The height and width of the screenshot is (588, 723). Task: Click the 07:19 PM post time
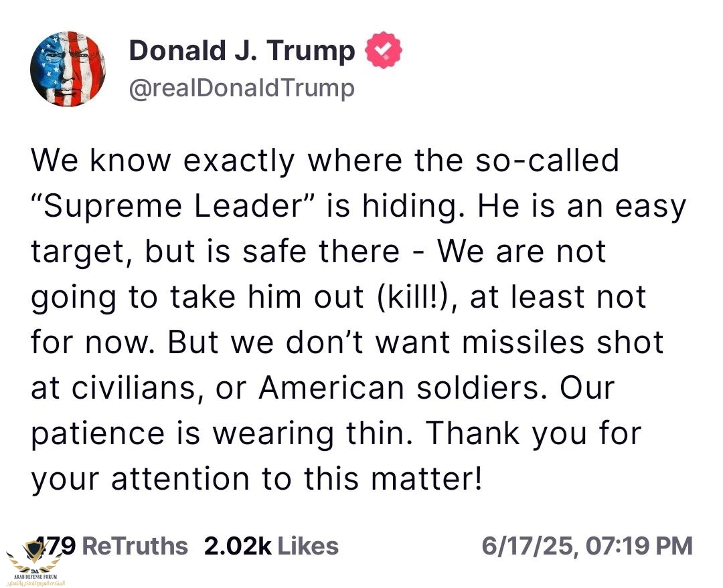pos(639,546)
